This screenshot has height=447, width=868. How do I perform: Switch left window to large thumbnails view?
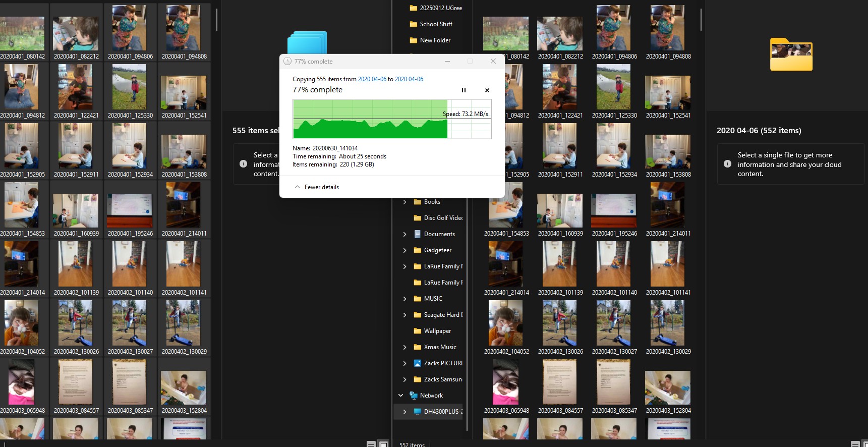tap(384, 444)
